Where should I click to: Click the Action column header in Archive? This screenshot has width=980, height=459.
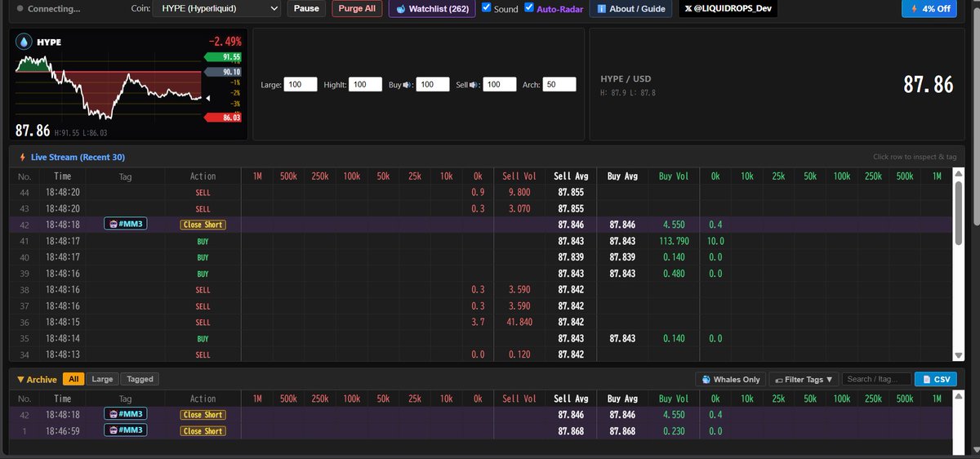point(203,399)
